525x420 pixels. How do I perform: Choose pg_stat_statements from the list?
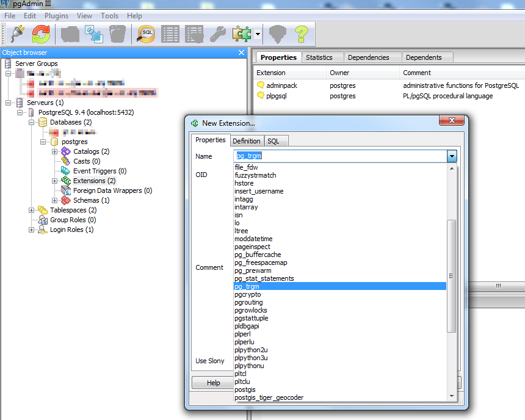click(340, 278)
